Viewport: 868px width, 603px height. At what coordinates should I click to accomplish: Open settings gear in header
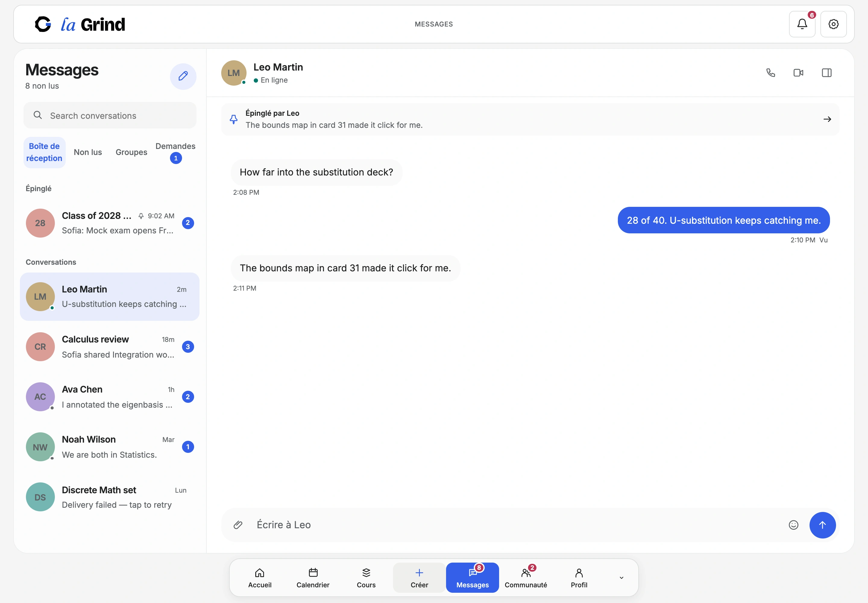pyautogui.click(x=833, y=24)
